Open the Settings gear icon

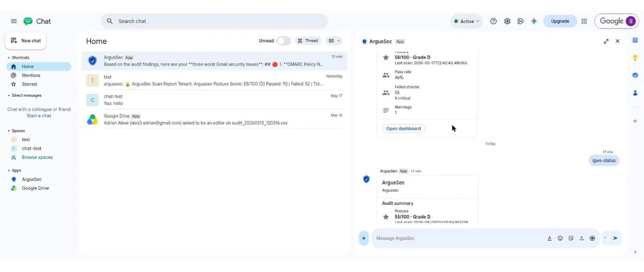click(507, 22)
